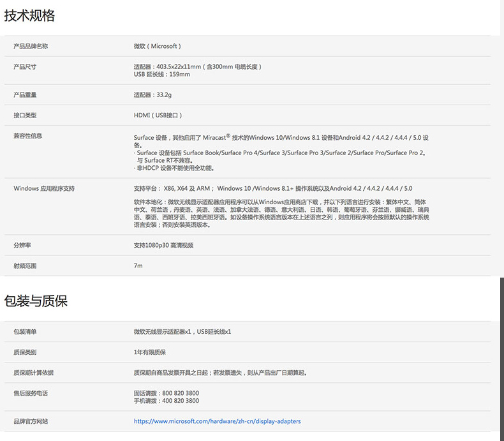Click the 微软 (Microsoft) brand value
Viewport: 504px width, 441px height.
coord(157,46)
